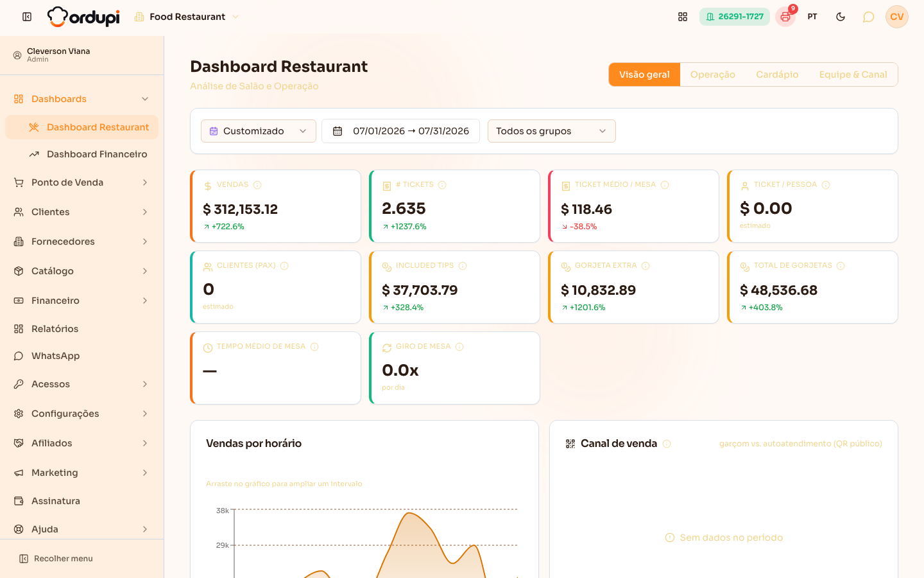This screenshot has width=924, height=578.
Task: Expand the Catálogo menu
Action: coord(81,271)
